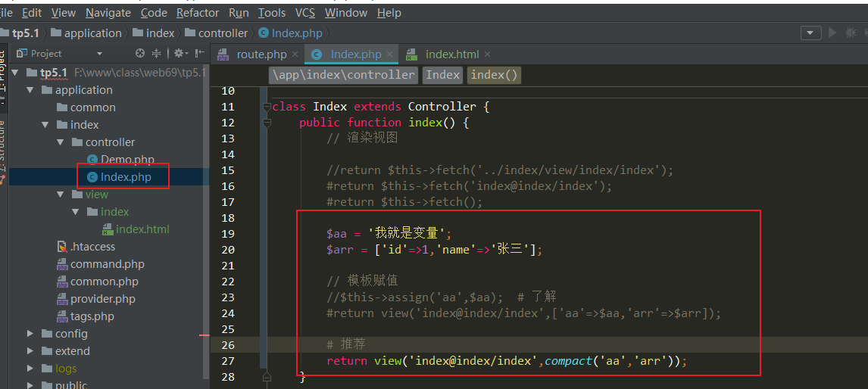868x389 pixels.
Task: Click the Index class editor breadcrumb
Action: (443, 75)
